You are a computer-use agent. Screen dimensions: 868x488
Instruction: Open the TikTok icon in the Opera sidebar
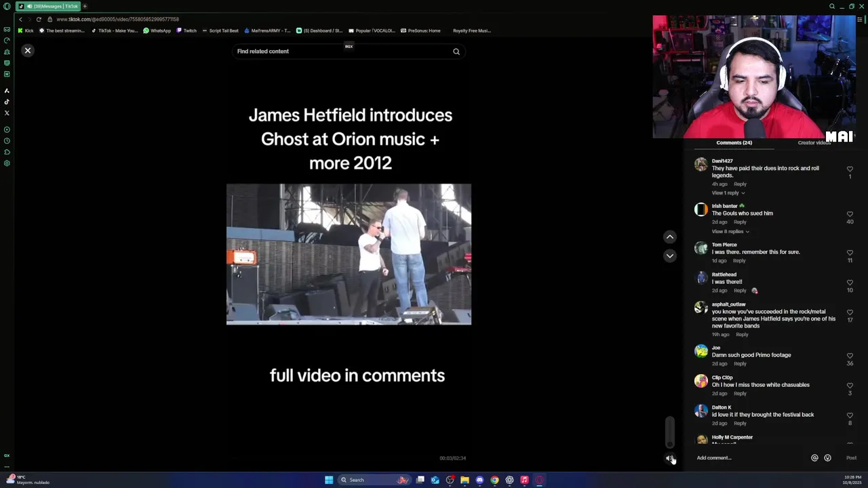click(x=7, y=102)
